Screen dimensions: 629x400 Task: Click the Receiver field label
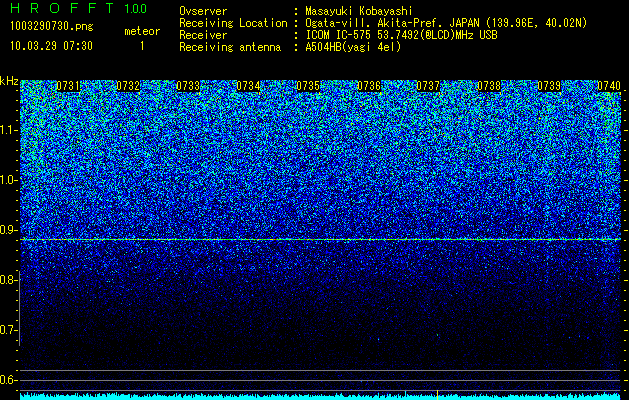[203, 35]
